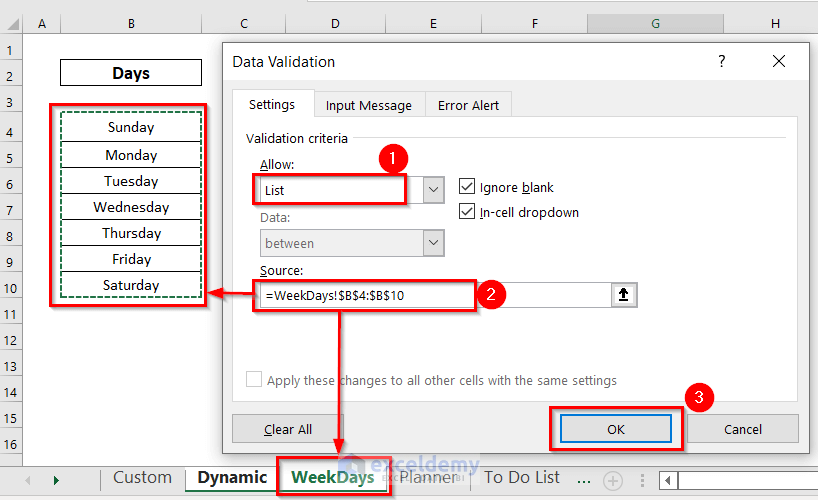
Task: Select row 1 header
Action: tap(10, 51)
